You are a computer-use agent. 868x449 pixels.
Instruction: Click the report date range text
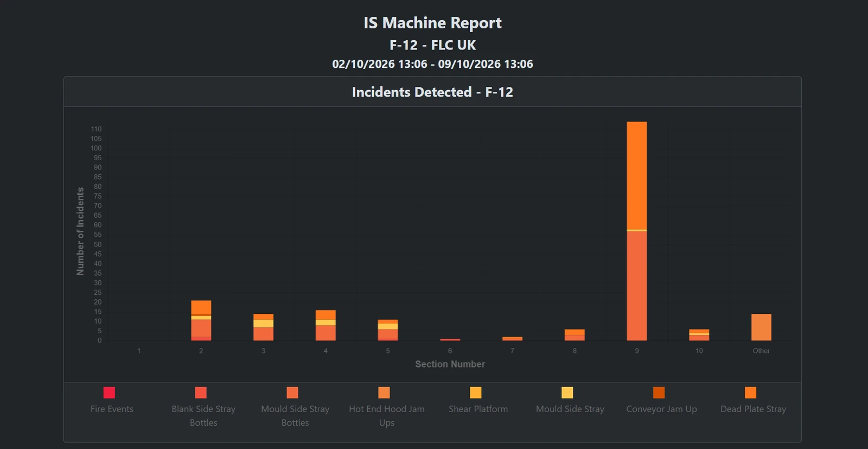[x=432, y=64]
